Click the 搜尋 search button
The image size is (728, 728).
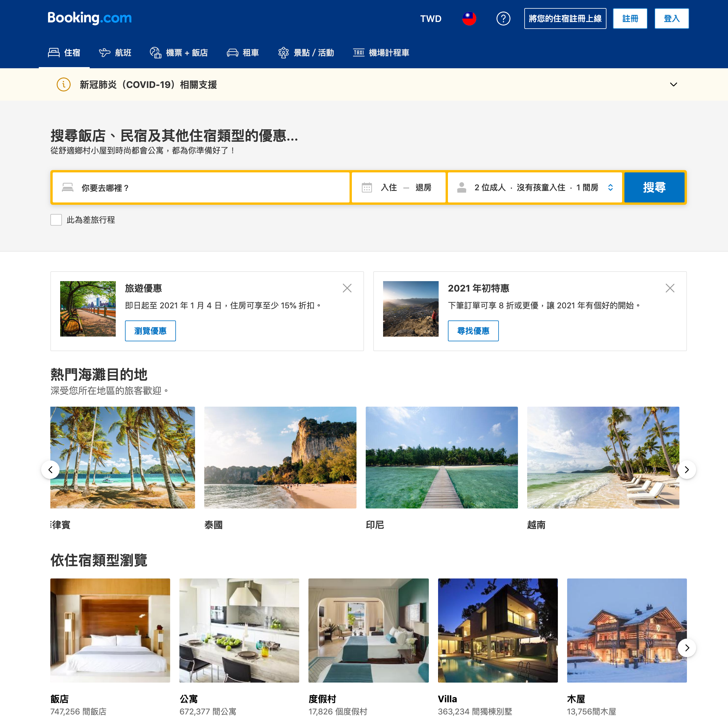coord(654,187)
